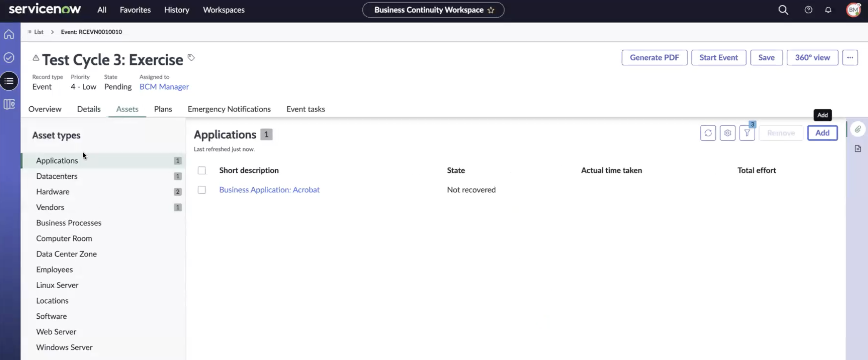The image size is (868, 360).
Task: Open attachments paperclip icon
Action: point(858,129)
